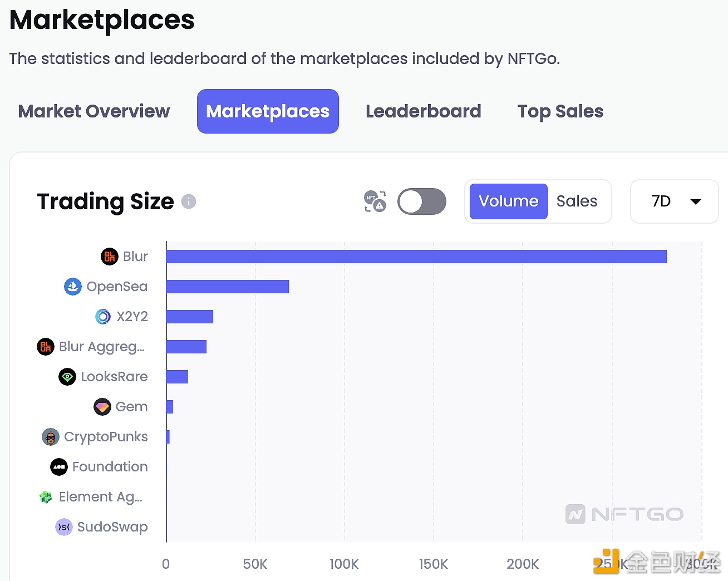Screen dimensions: 728x581
Task: Click the OpenSea sailboat logo icon
Action: tap(73, 287)
